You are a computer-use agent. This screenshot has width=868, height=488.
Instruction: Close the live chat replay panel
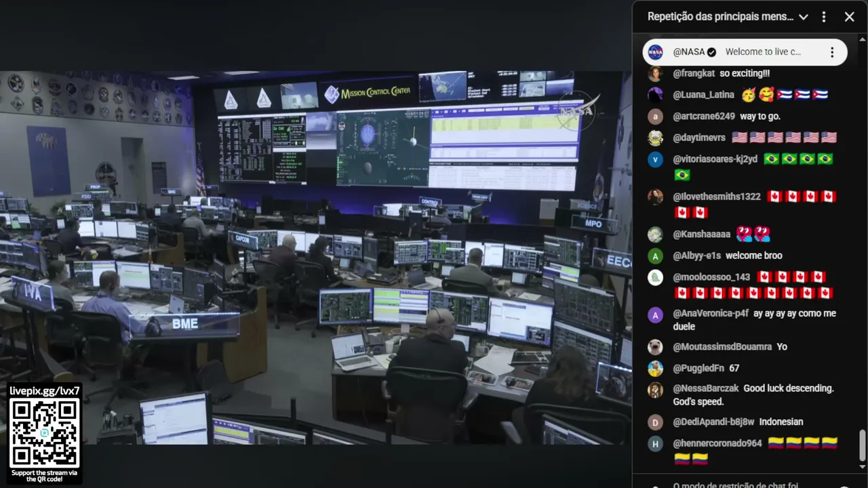point(849,17)
